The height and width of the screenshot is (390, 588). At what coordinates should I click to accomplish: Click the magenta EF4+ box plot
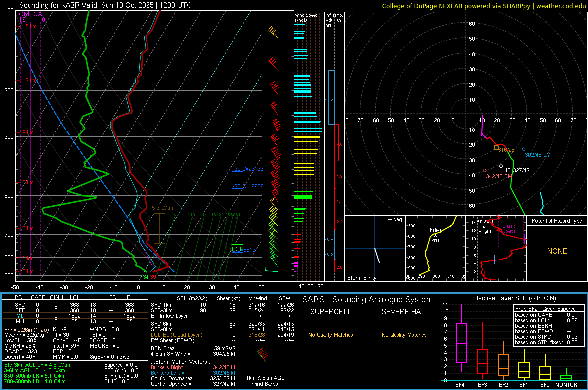[x=461, y=339]
